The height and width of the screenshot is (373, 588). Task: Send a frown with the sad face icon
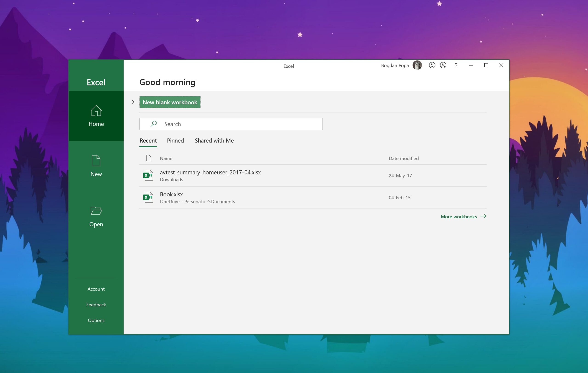tap(443, 65)
